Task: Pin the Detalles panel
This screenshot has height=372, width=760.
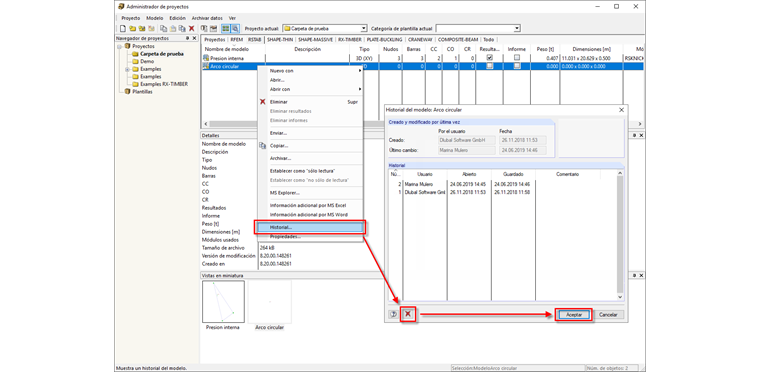Action: (635, 135)
